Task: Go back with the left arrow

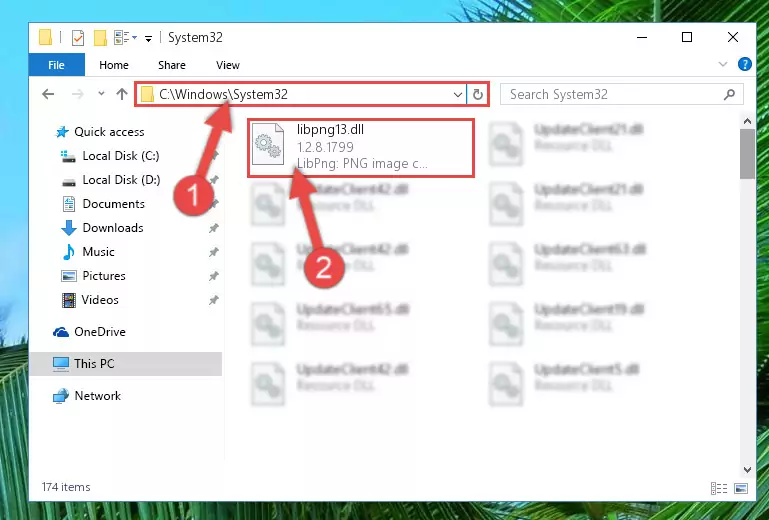Action: (48, 94)
